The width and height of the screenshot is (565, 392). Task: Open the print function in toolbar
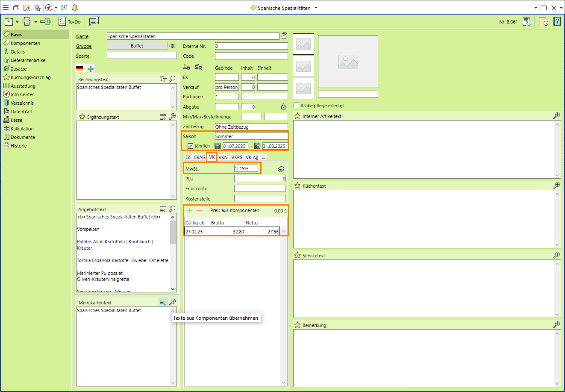click(x=27, y=21)
